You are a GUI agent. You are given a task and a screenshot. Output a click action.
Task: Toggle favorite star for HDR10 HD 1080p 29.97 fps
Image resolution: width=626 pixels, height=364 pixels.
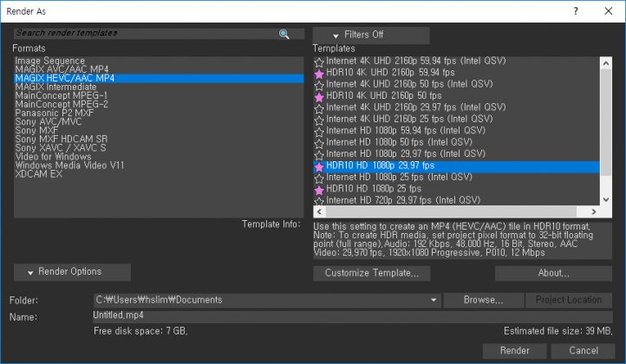pyautogui.click(x=319, y=166)
